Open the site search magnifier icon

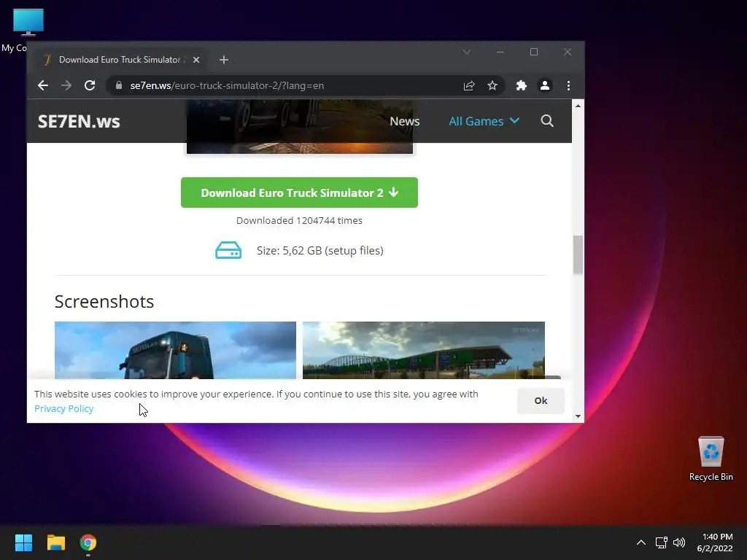(547, 121)
